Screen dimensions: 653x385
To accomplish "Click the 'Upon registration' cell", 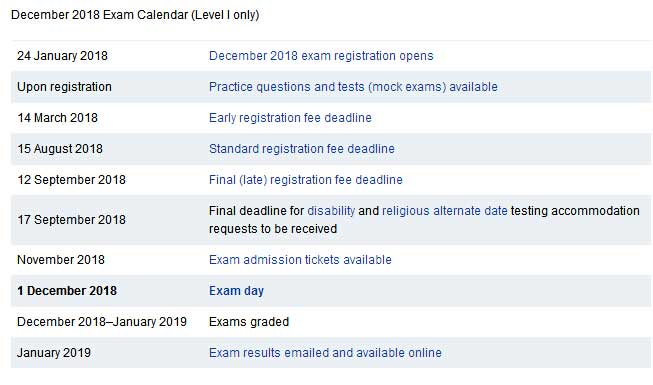I will tap(65, 87).
